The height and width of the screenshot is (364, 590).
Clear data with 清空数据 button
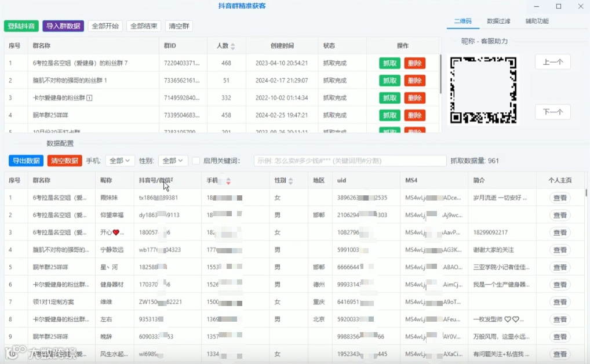[x=64, y=161]
